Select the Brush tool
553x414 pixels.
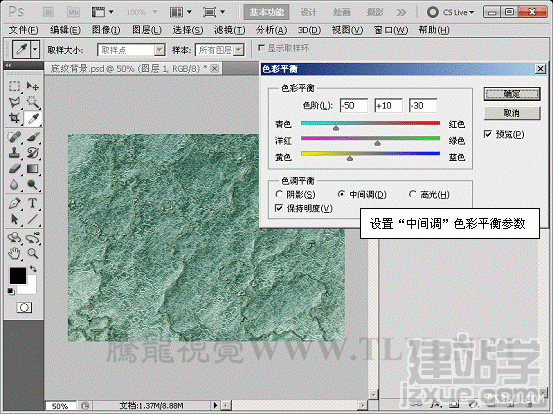point(32,137)
